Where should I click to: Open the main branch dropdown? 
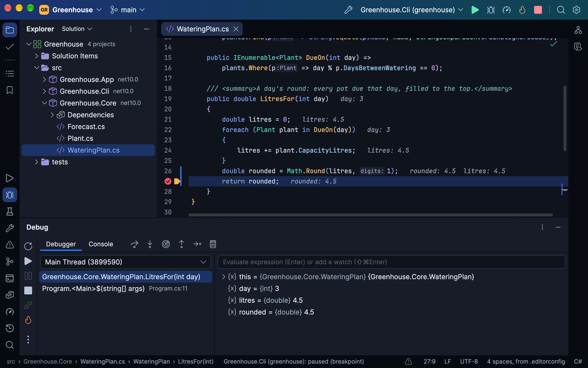point(128,10)
